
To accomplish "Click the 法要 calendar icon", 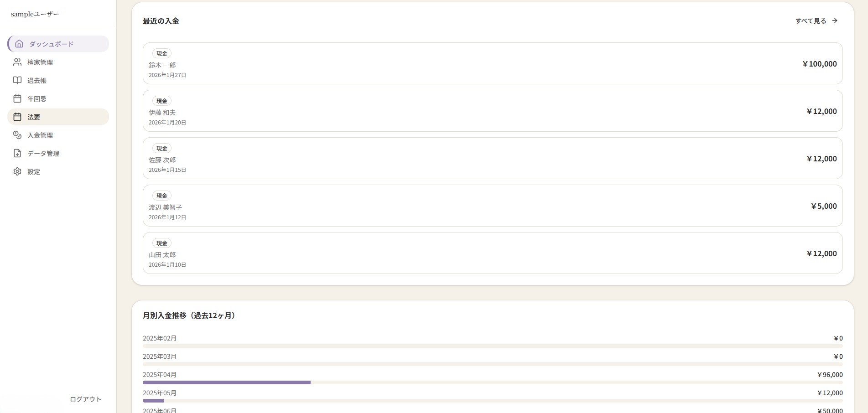I will [x=17, y=117].
